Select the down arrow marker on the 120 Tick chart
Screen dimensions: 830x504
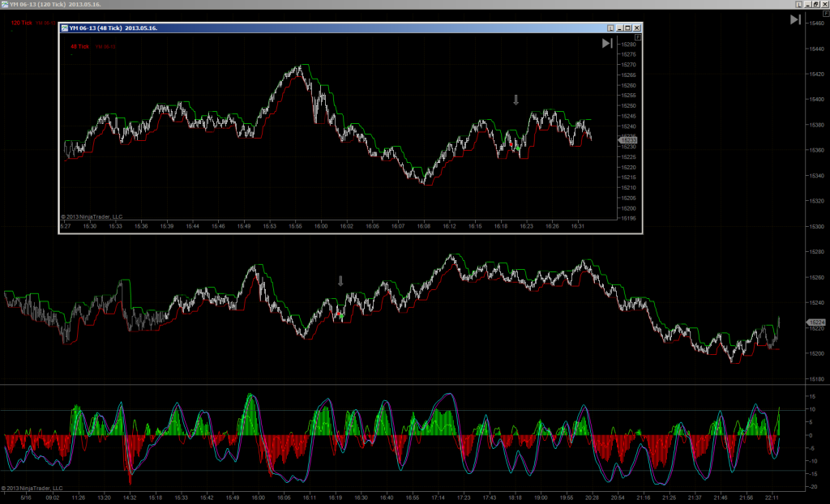pos(340,281)
